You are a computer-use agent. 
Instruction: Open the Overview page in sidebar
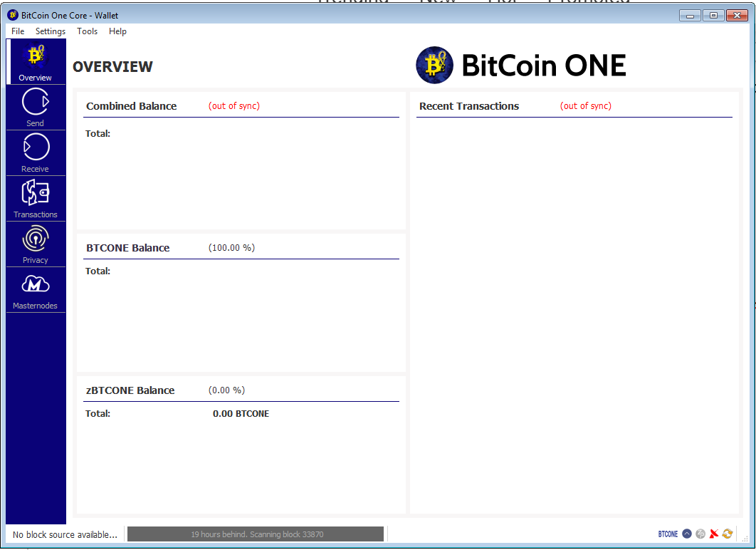coord(36,62)
